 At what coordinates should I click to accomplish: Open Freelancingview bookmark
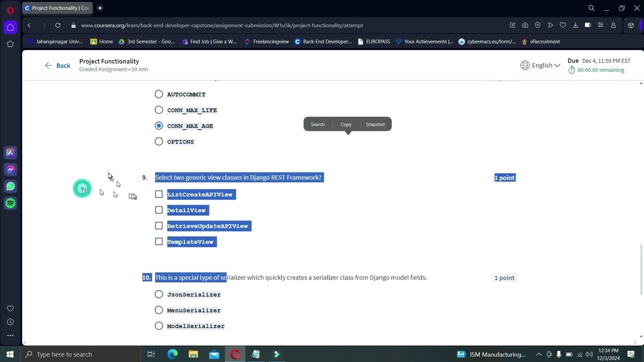(267, 42)
